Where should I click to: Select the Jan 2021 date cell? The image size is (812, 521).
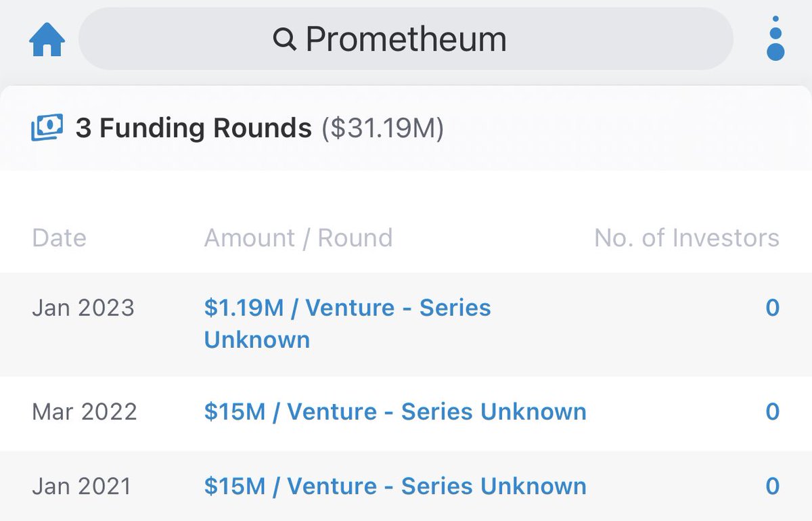coord(83,486)
